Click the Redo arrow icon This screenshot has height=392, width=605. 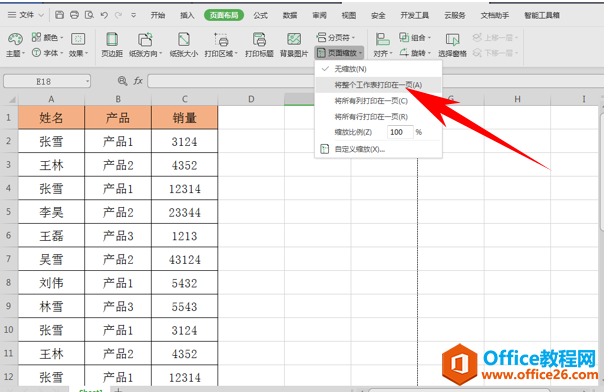pos(118,15)
